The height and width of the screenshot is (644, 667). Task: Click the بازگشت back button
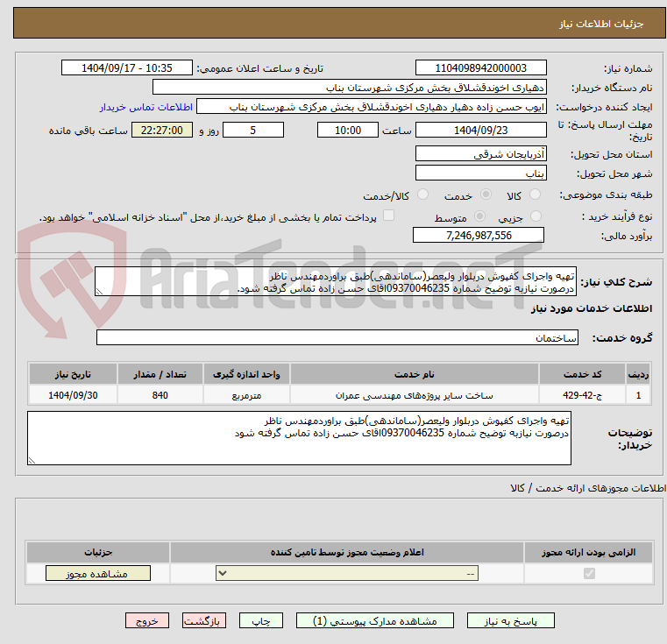click(x=203, y=620)
